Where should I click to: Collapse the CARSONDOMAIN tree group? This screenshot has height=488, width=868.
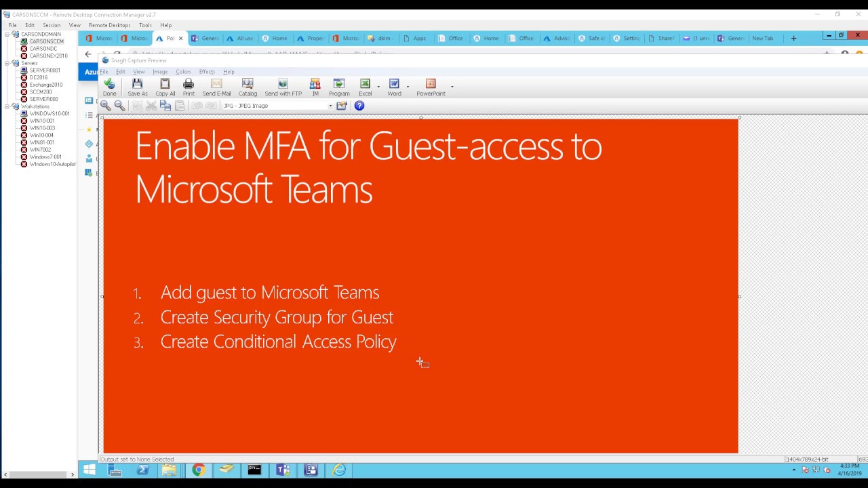click(7, 34)
